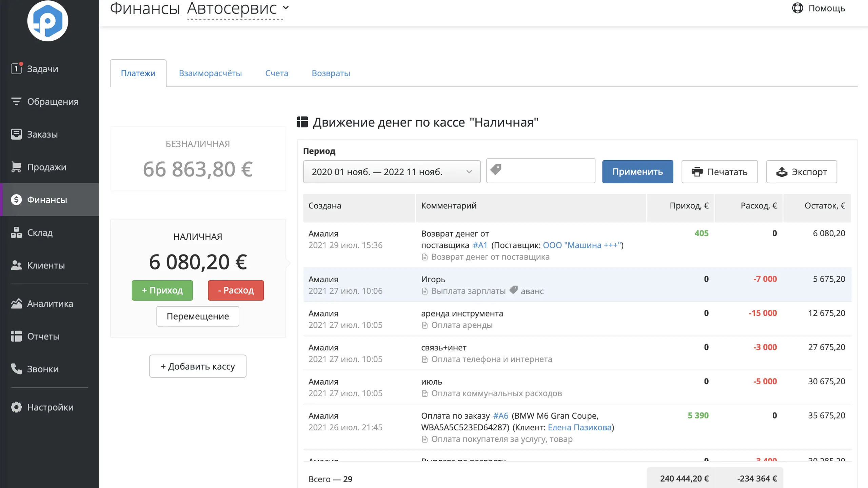Select the Игорь salary payment row
This screenshot has height=488, width=868.
click(577, 285)
